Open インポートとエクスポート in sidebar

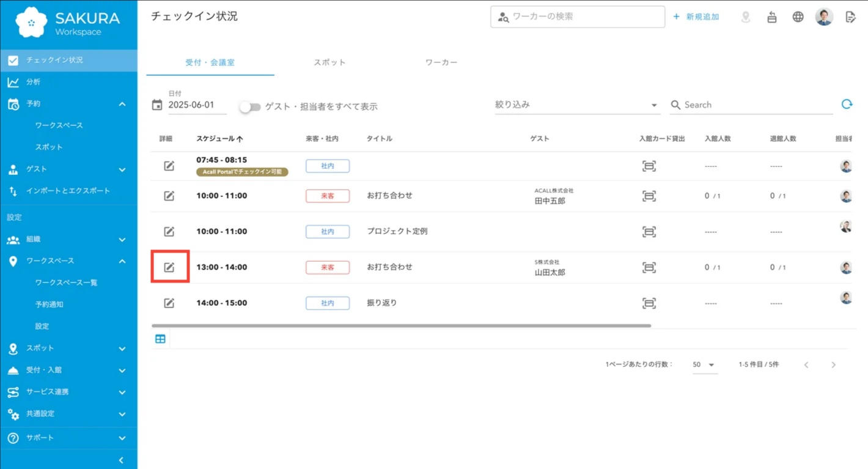coord(68,191)
